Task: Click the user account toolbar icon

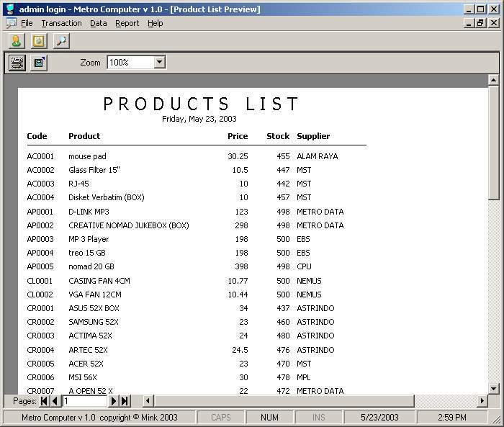Action: point(16,41)
